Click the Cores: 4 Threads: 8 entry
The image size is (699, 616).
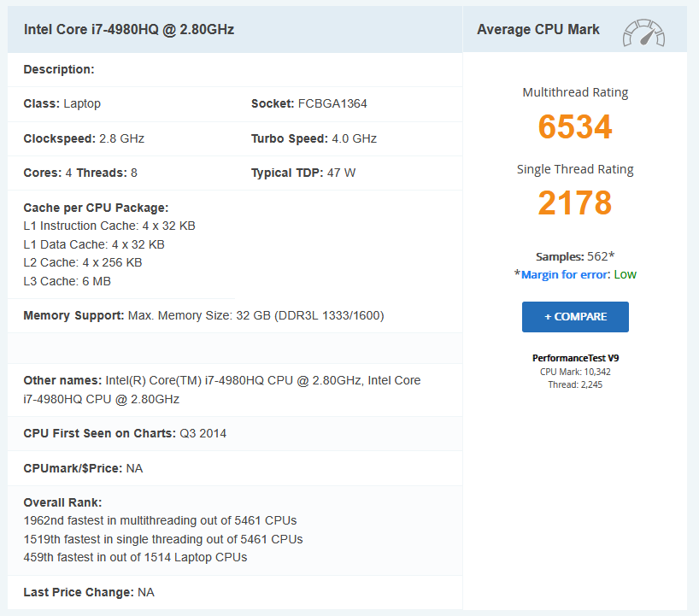[x=80, y=173]
